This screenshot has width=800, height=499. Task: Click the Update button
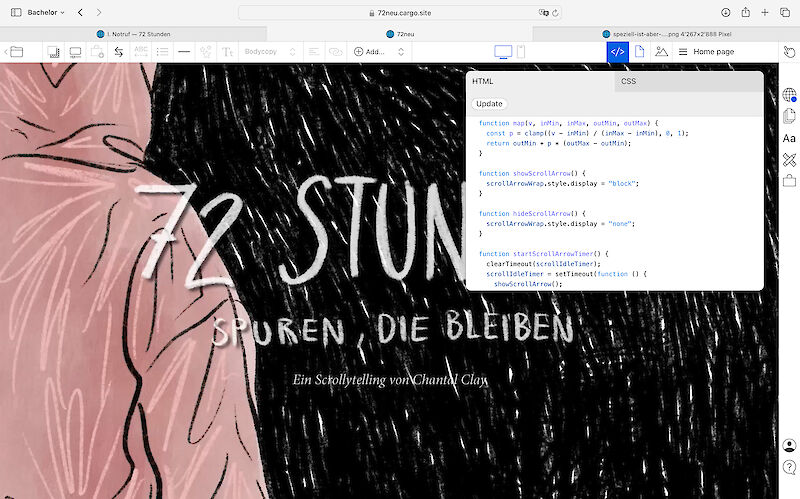pos(489,104)
